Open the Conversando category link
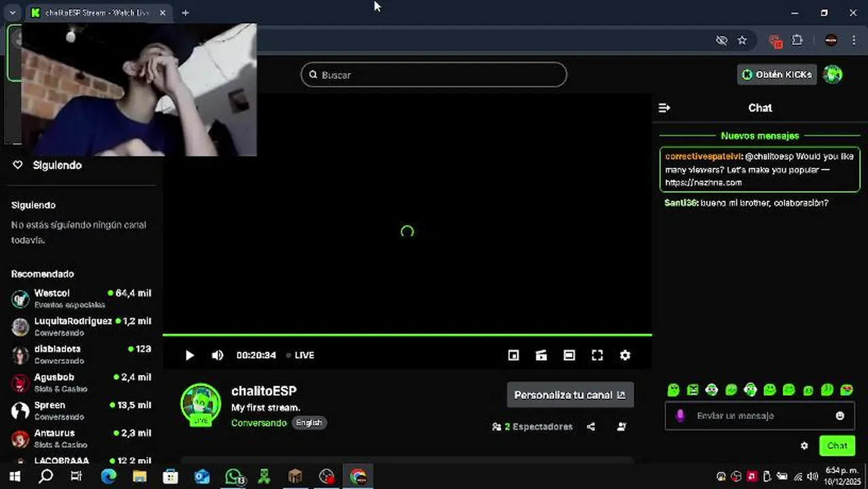Screen dimensions: 868x489 tap(259, 423)
